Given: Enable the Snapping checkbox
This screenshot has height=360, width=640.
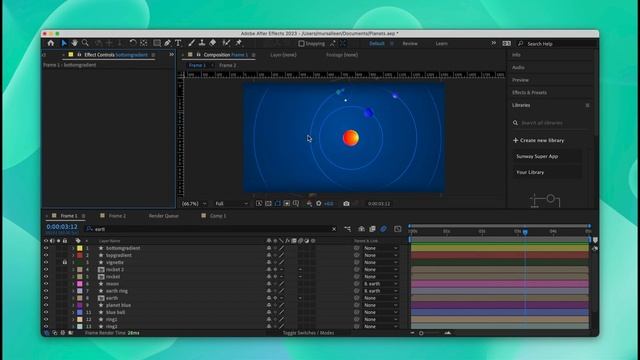Looking at the screenshot, I should [x=301, y=44].
